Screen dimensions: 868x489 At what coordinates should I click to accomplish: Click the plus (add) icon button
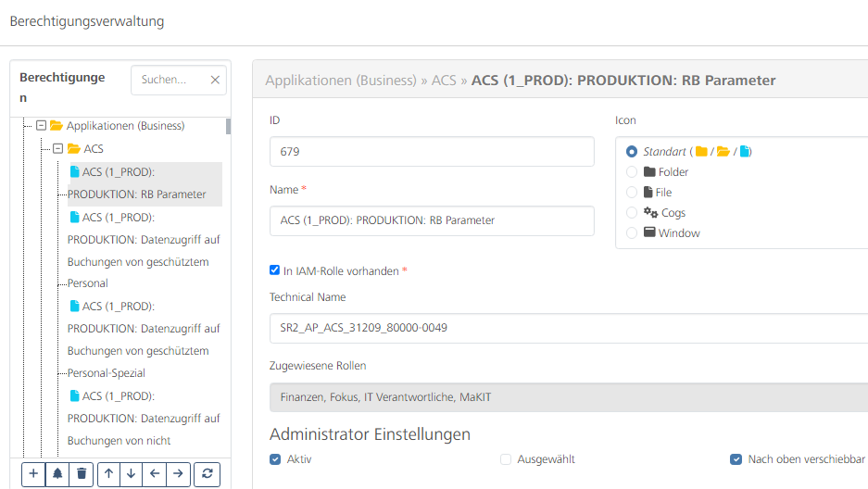coord(33,473)
